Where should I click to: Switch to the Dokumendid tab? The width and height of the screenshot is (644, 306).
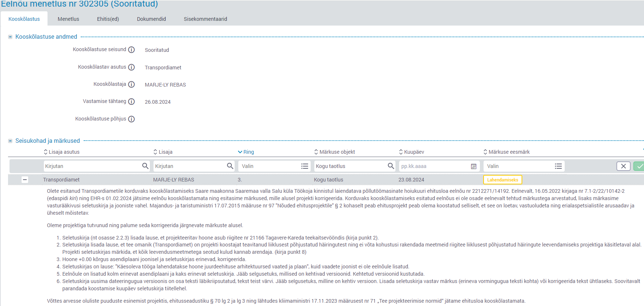[151, 19]
